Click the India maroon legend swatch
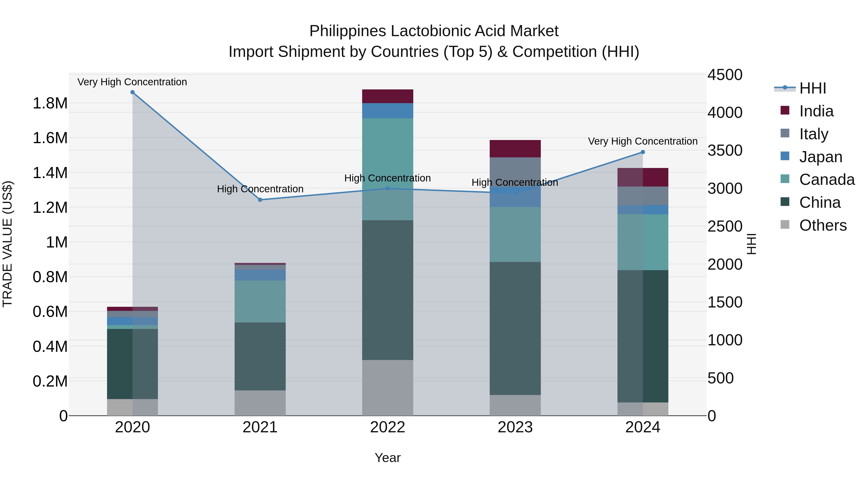This screenshot has height=488, width=868. (x=785, y=110)
